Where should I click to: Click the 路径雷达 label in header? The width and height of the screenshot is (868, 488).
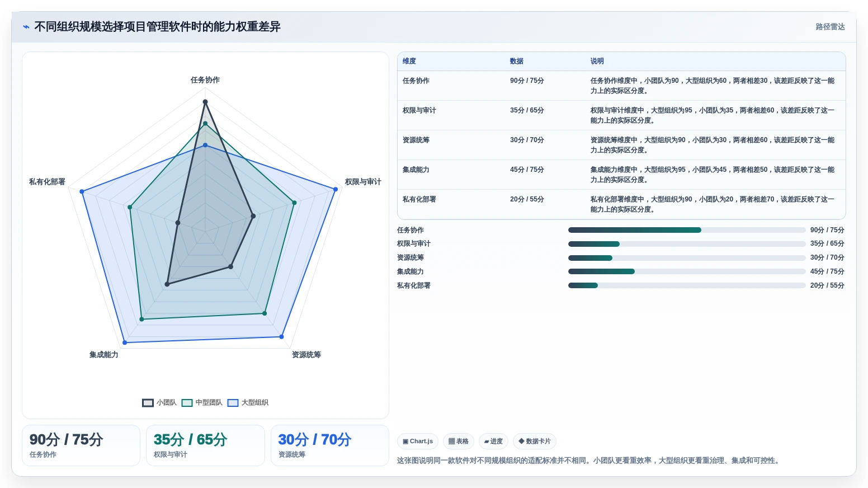click(x=830, y=27)
